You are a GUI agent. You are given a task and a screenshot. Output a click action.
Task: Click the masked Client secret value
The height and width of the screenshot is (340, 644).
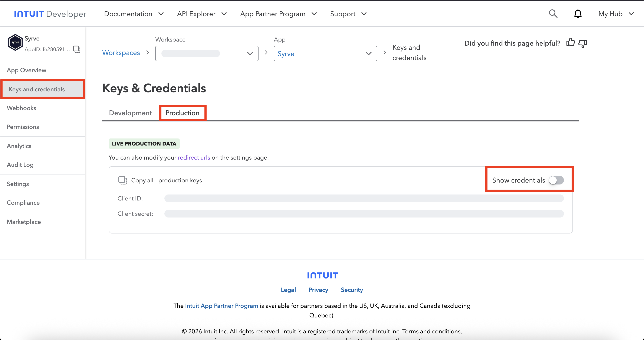click(364, 213)
